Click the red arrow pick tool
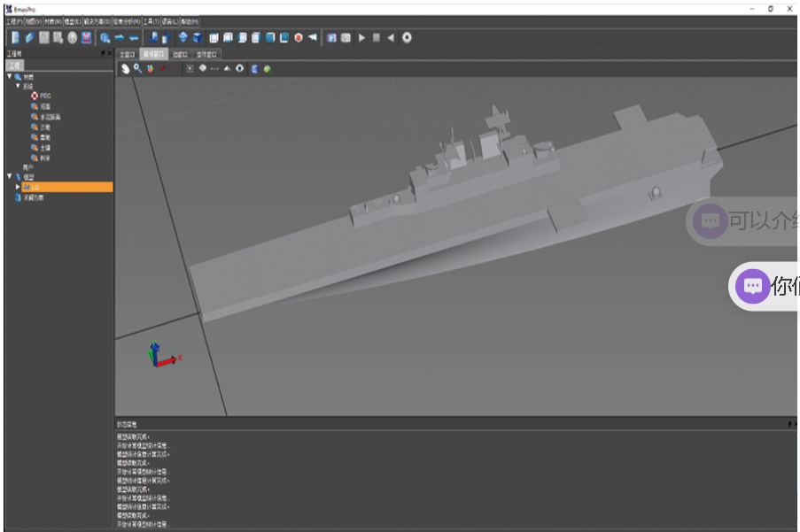Image resolution: width=800 pixels, height=532 pixels. pyautogui.click(x=163, y=68)
